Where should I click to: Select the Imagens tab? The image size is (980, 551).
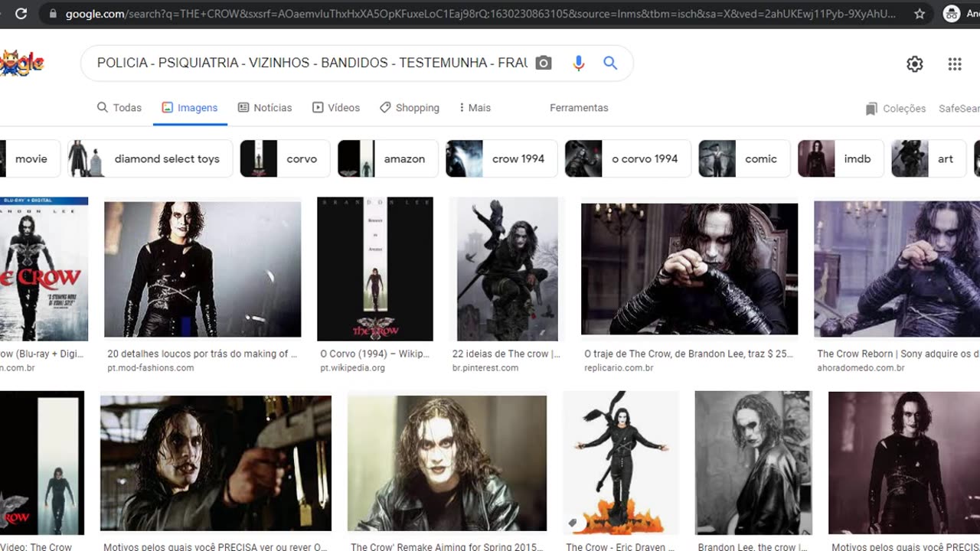coord(190,108)
